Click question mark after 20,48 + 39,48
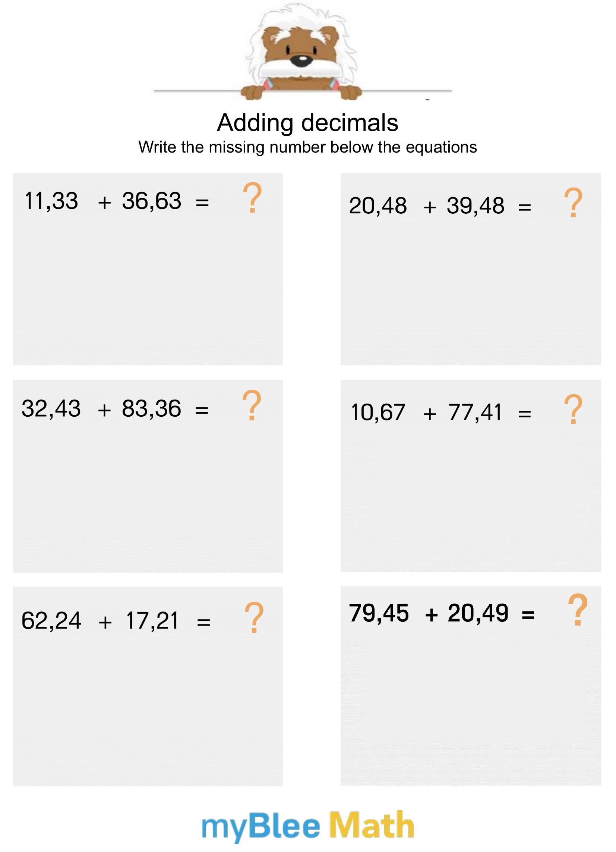This screenshot has height=852, width=616. (573, 203)
